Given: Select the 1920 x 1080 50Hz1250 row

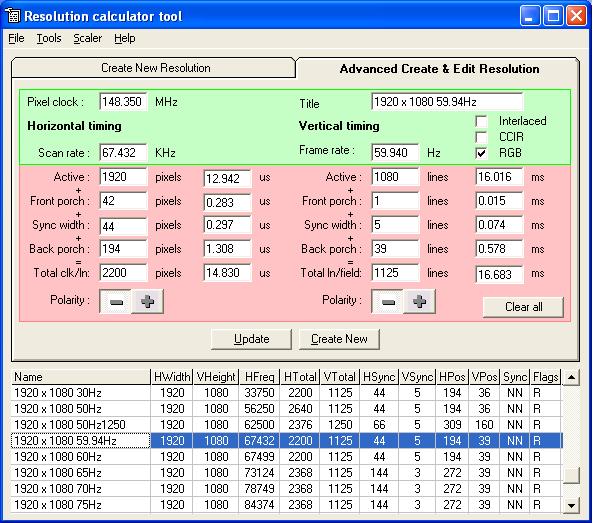Looking at the screenshot, I should 287,425.
